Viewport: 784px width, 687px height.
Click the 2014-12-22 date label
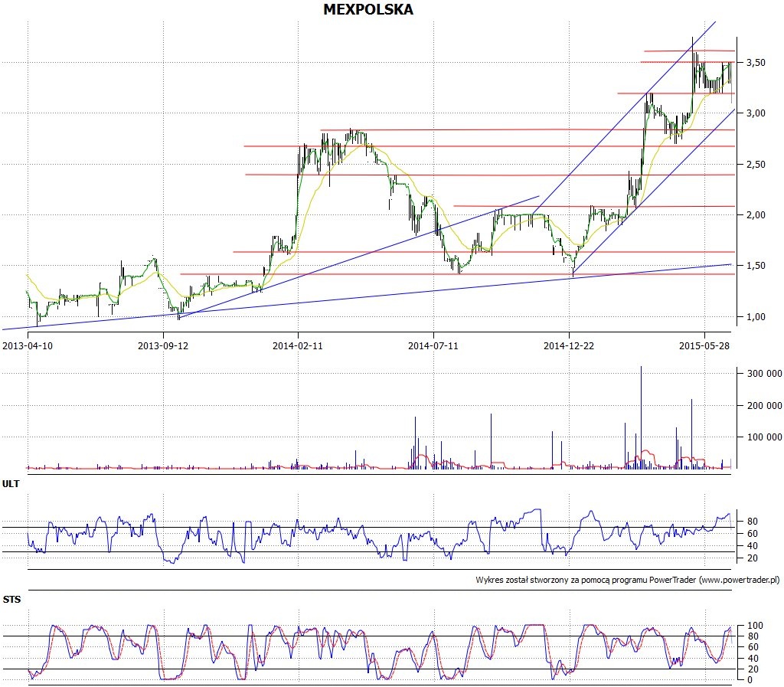click(569, 345)
